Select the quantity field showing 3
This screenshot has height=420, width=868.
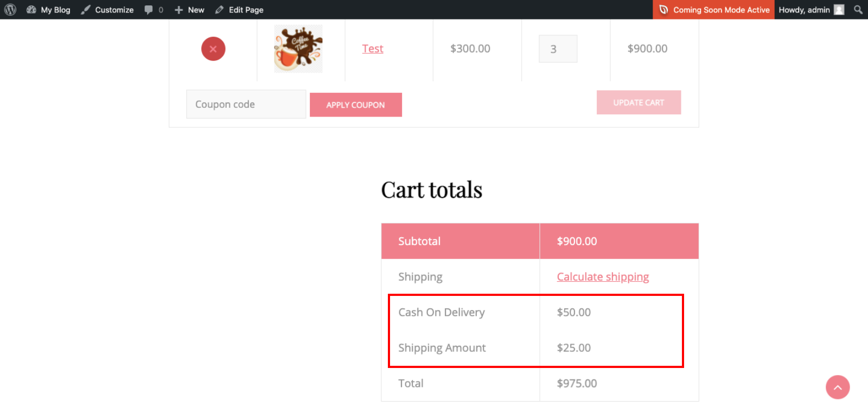558,49
